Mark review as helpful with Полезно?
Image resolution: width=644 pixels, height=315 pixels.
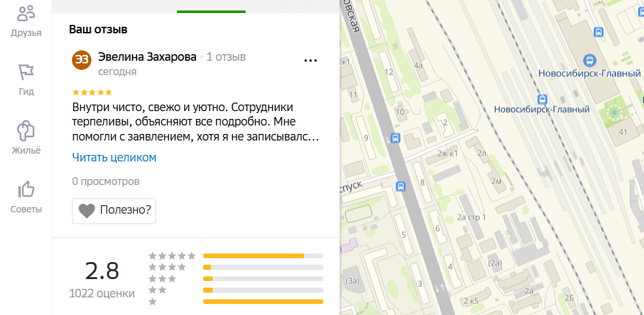[x=114, y=210]
